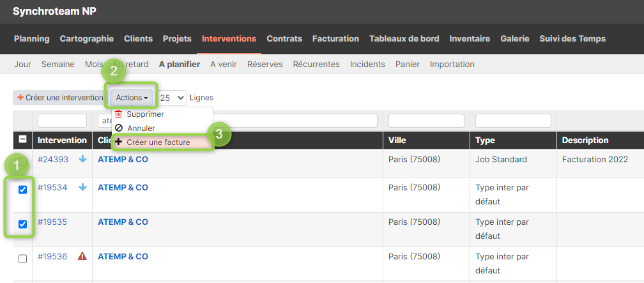The width and height of the screenshot is (644, 283).
Task: Toggle the select-all minus box in table header
Action: [x=23, y=140]
